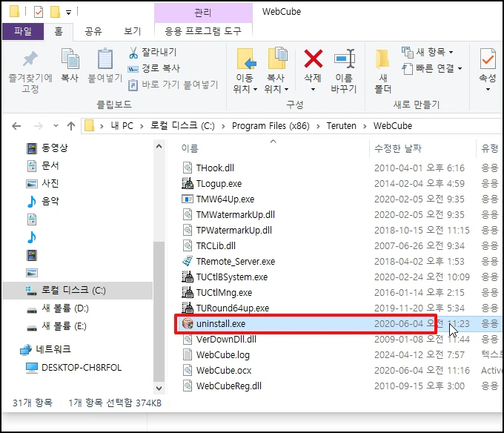The image size is (504, 433).
Task: Create new folder with 새 폴더
Action: 382,70
